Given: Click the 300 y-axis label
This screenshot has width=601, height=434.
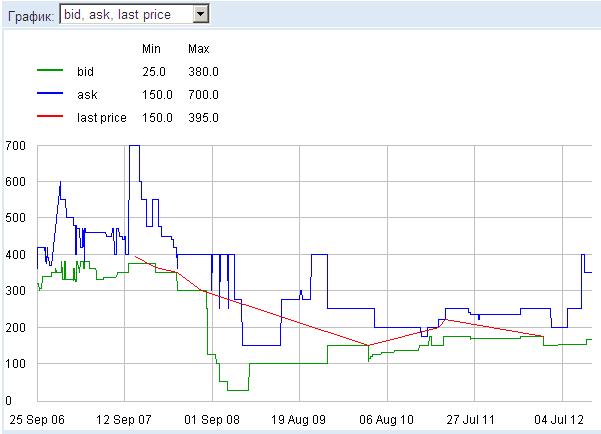Looking at the screenshot, I should 16,290.
